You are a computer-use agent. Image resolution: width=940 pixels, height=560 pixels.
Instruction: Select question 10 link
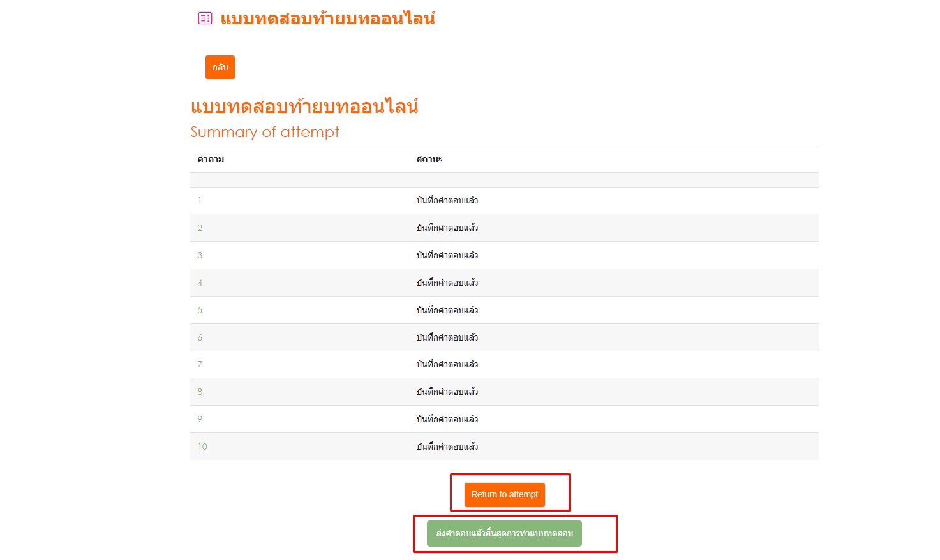(x=202, y=447)
